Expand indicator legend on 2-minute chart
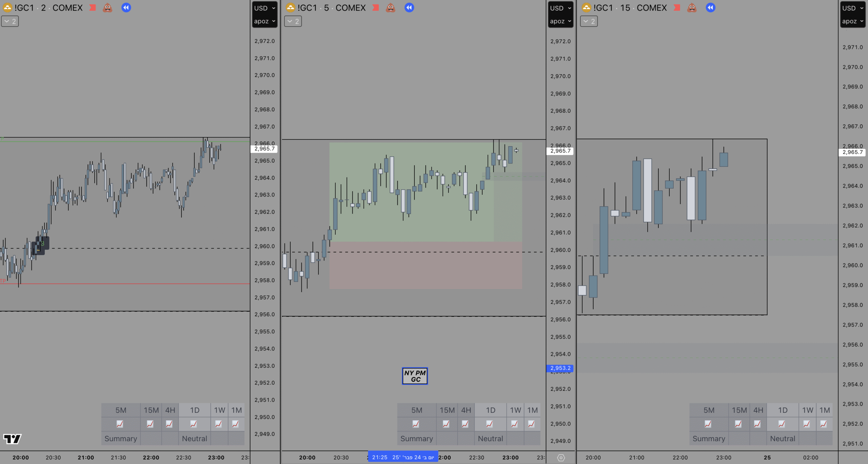Viewport: 868px width, 464px height. coord(10,21)
